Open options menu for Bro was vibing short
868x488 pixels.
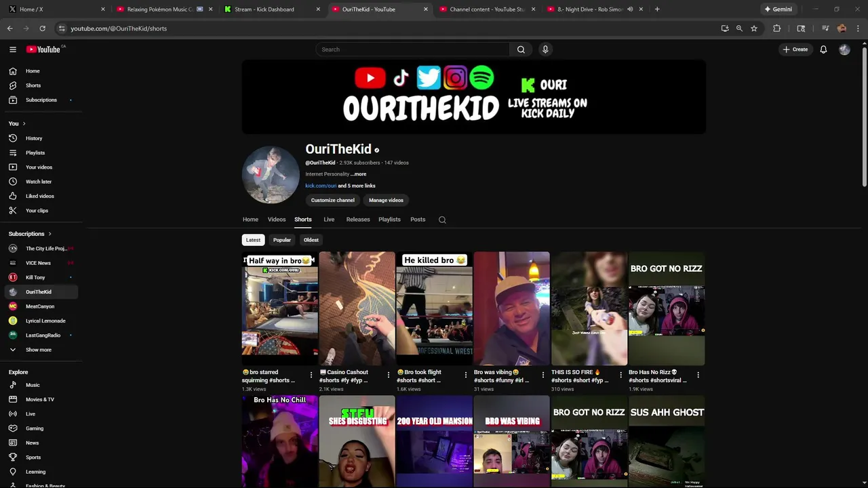[x=543, y=375]
